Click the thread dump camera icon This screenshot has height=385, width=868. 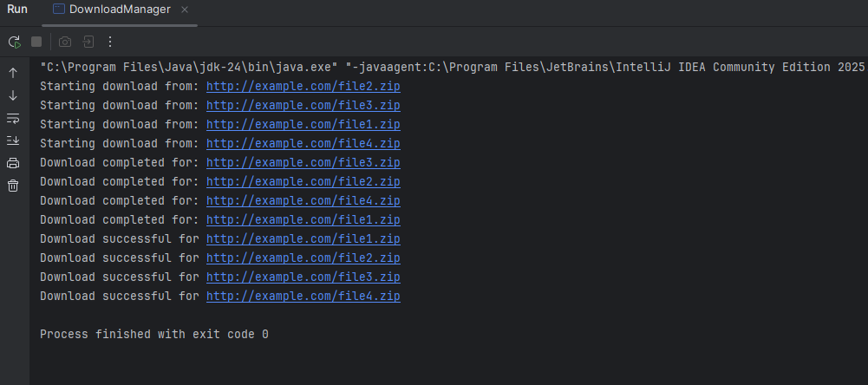(66, 42)
